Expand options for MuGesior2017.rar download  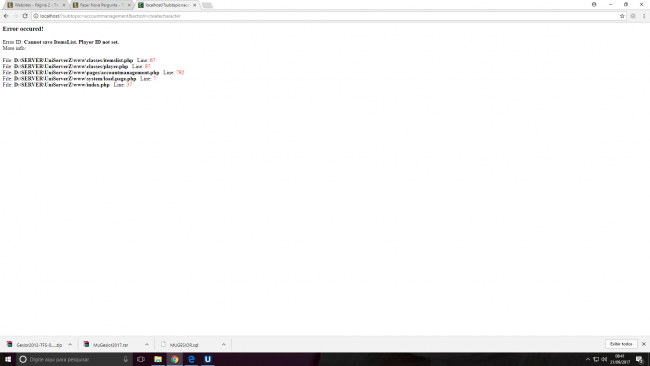point(146,344)
